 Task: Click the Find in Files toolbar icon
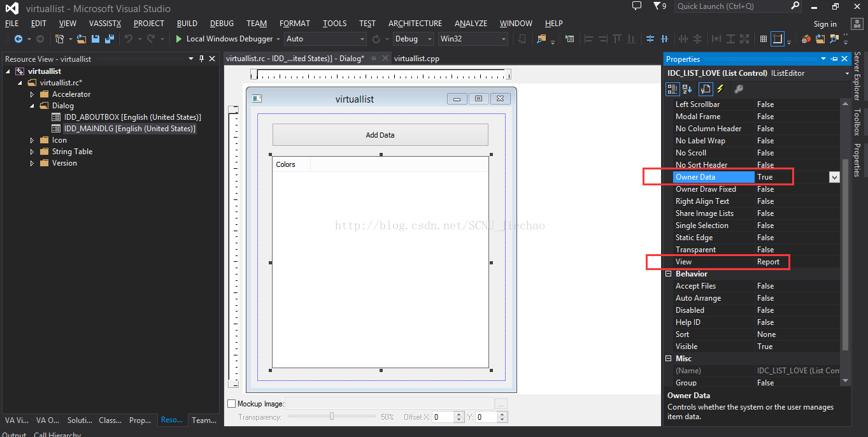coord(541,39)
